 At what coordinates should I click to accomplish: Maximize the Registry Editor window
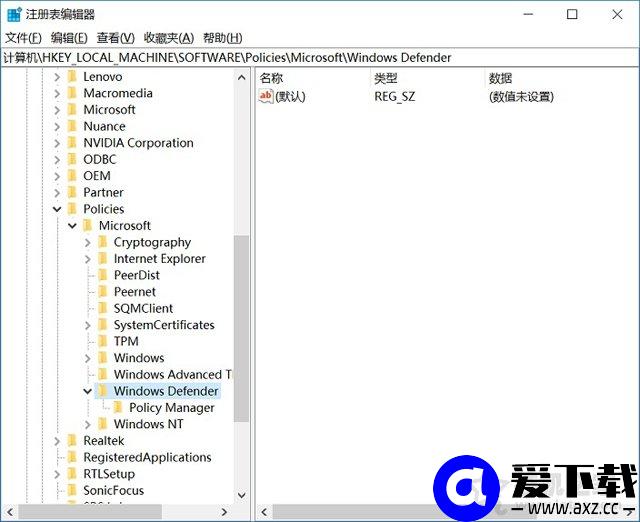pos(572,15)
